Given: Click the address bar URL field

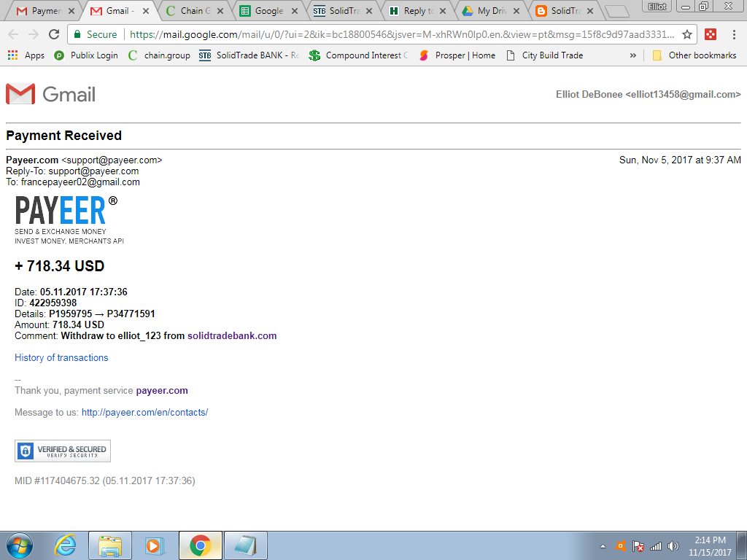Looking at the screenshot, I should click(401, 34).
